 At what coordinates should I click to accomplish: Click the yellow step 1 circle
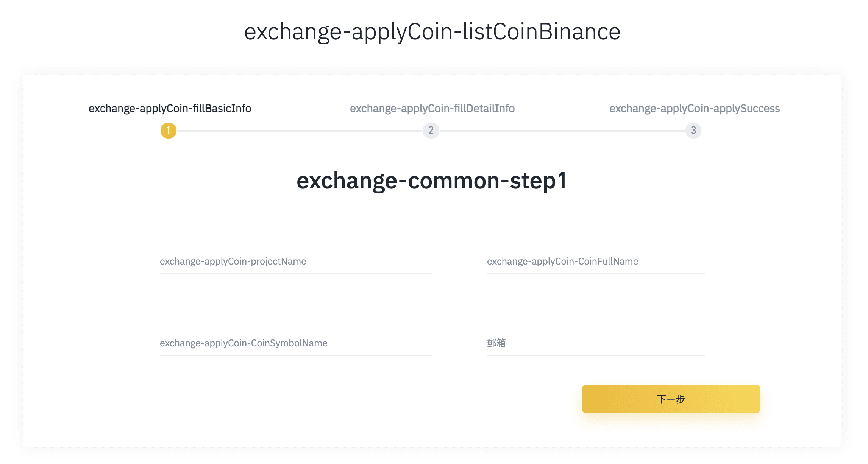point(169,131)
